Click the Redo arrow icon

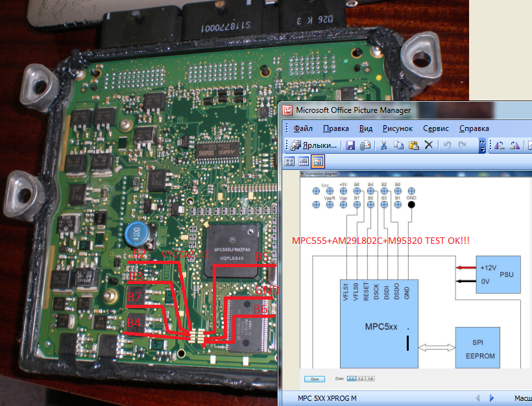coord(462,145)
